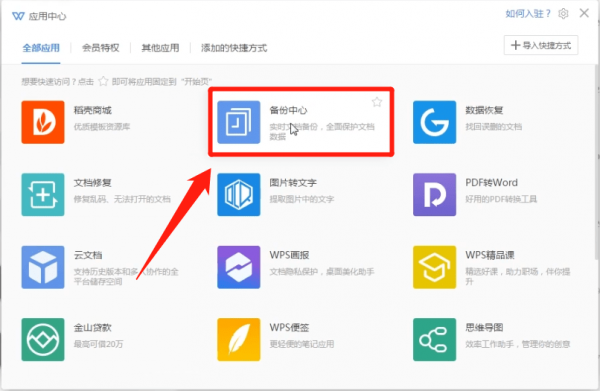Click the WPS logo in title bar
The width and height of the screenshot is (600, 391).
click(18, 16)
